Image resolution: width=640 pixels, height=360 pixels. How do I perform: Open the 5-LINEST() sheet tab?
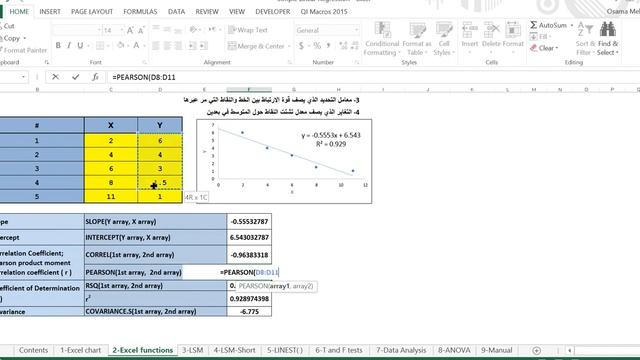tap(285, 350)
